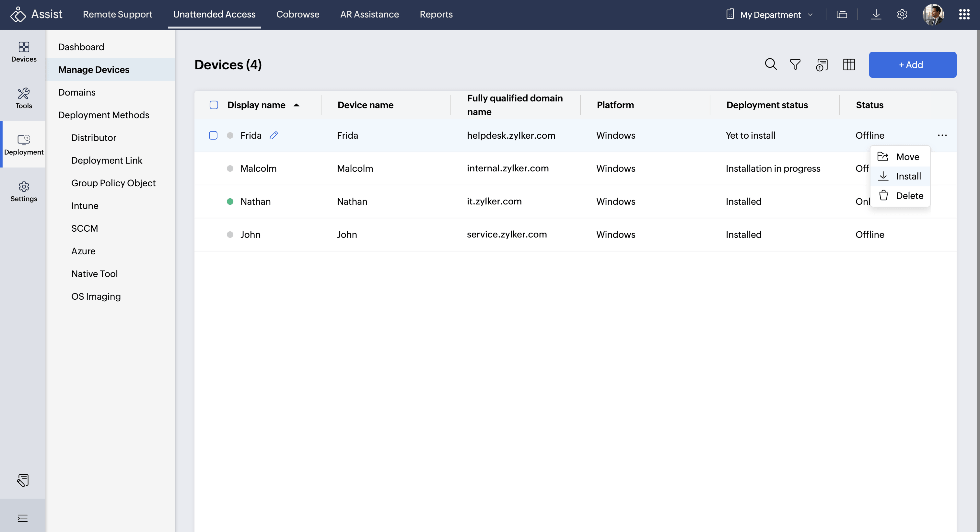The width and height of the screenshot is (980, 532).
Task: Open Group Policy Object deployment method
Action: (113, 183)
